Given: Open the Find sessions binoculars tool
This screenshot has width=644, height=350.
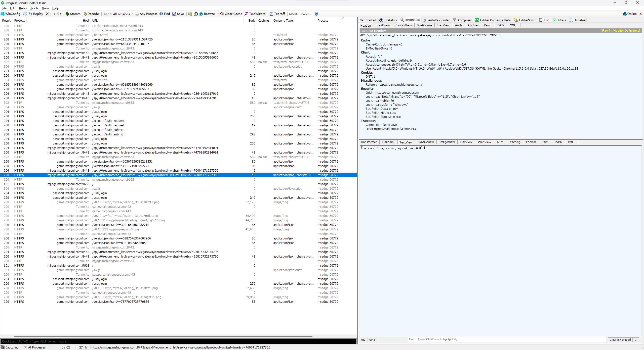Looking at the screenshot, I should pyautogui.click(x=165, y=14).
